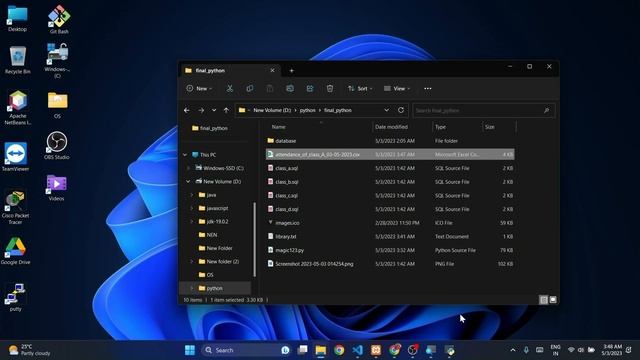Refresh the final_python folder view
The image size is (640, 360).
coord(401,110)
